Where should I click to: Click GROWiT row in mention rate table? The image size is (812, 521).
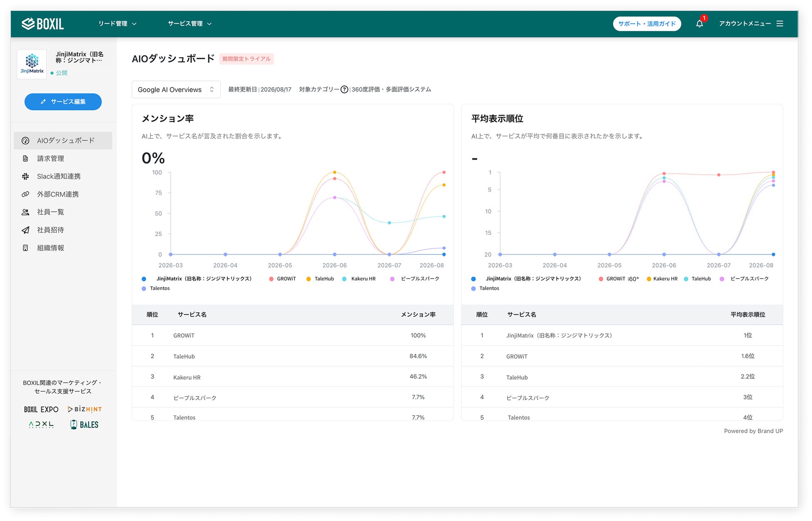pyautogui.click(x=293, y=336)
